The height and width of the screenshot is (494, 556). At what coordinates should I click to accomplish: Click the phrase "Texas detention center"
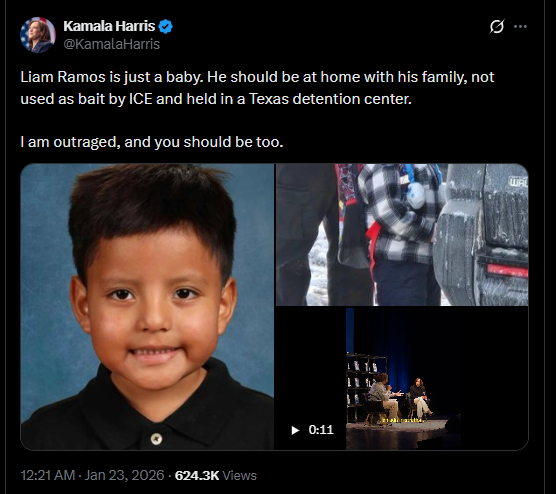[330, 99]
